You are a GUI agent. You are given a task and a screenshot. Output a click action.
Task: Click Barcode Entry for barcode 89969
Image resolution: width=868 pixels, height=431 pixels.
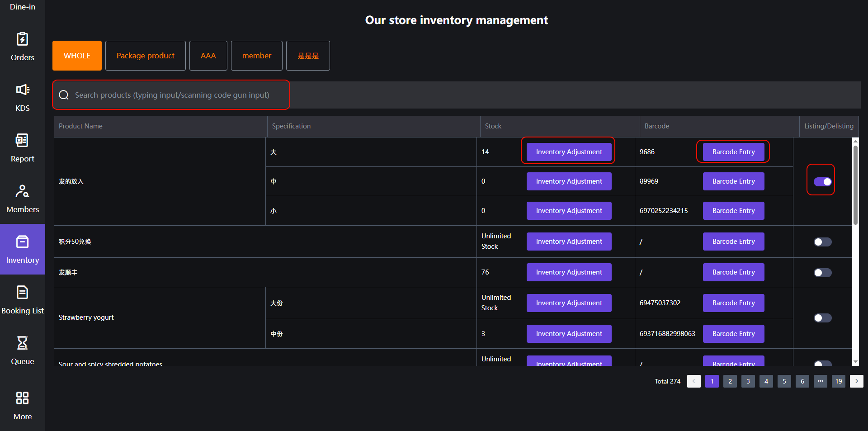(x=733, y=181)
